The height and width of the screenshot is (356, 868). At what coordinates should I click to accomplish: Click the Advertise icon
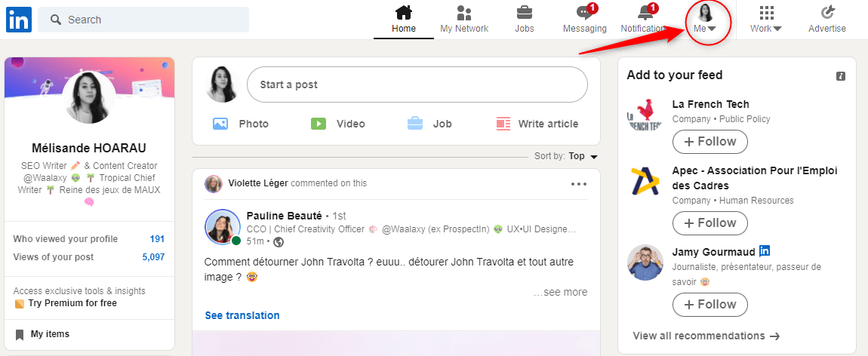pos(826,13)
